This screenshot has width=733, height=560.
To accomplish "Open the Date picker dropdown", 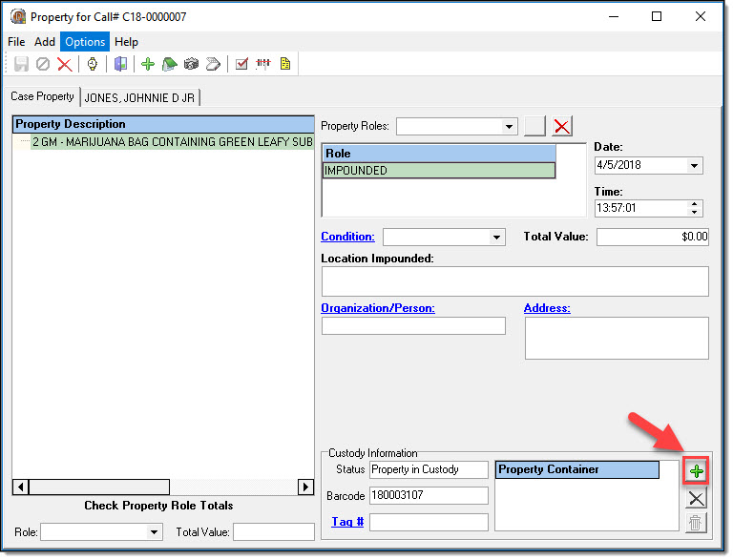I will pyautogui.click(x=693, y=165).
